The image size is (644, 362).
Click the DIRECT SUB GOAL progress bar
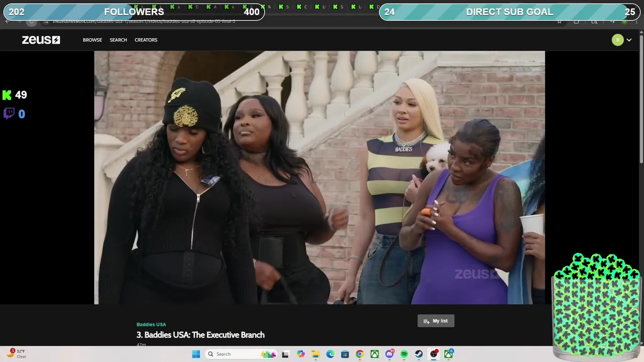(x=509, y=12)
